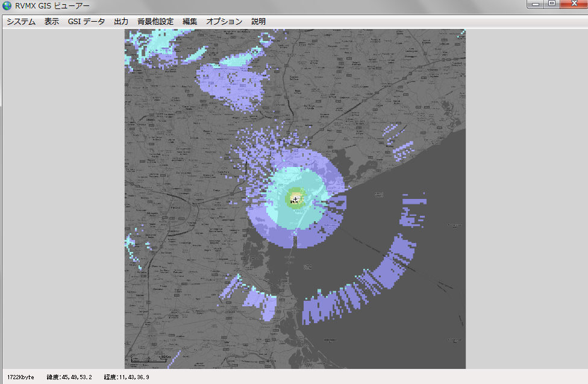Click the 1722Kbyte memory indicator
The height and width of the screenshot is (384, 588).
[21, 377]
